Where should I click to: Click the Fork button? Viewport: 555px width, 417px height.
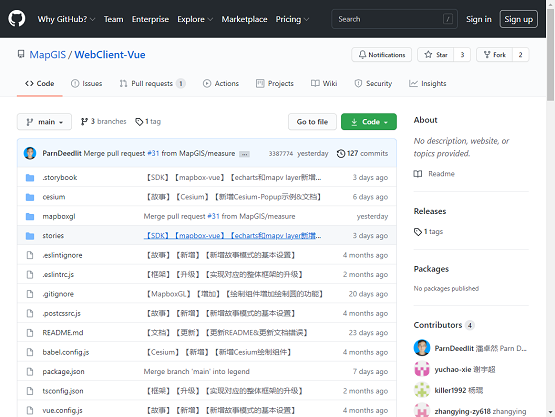pos(494,55)
